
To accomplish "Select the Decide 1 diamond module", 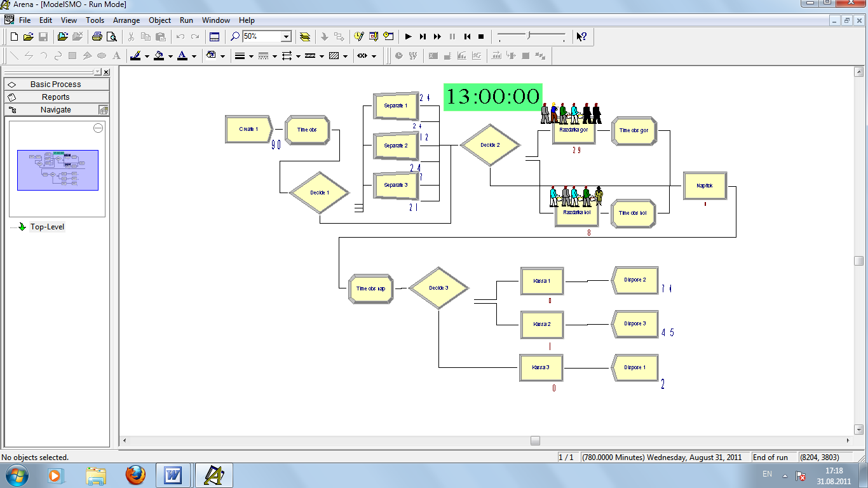I will [x=319, y=193].
